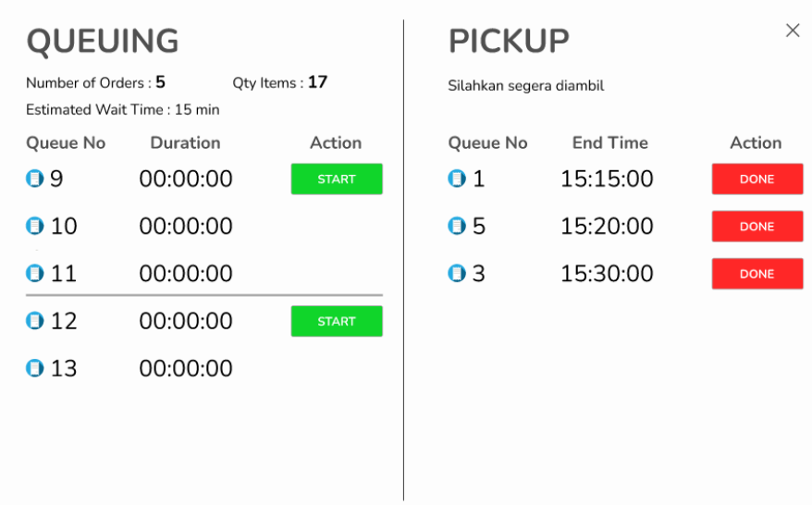Screen dimensions: 812x505
Task: Mark pickup queue 1 as DONE
Action: coord(757,179)
